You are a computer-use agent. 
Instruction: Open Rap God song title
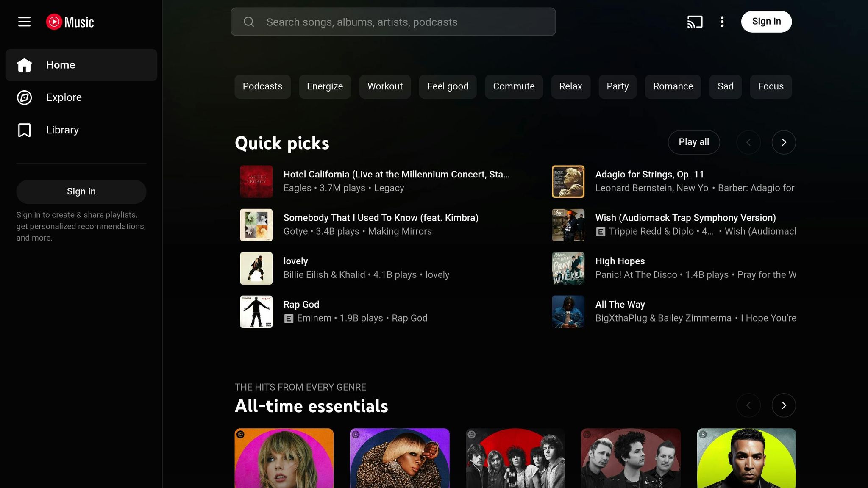(x=301, y=305)
